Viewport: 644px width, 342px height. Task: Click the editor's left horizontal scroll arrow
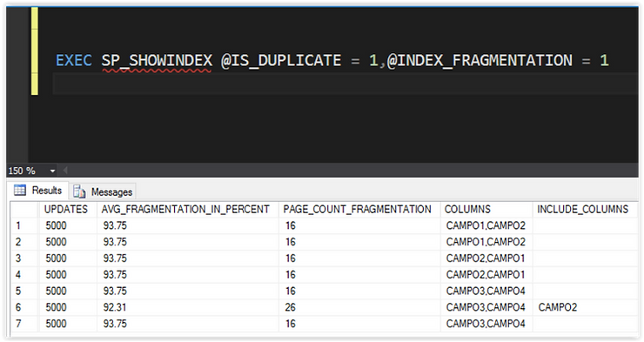(x=65, y=170)
